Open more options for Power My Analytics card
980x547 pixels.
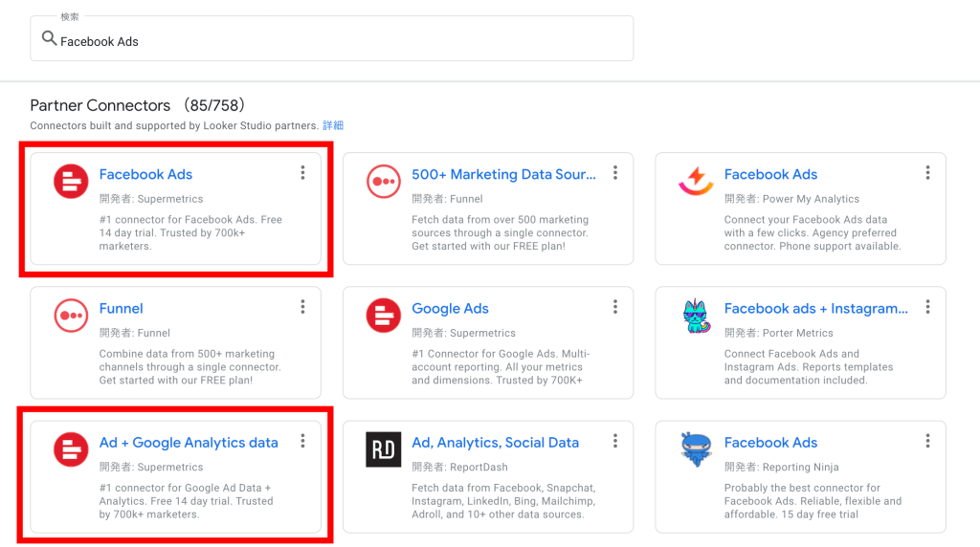click(x=927, y=173)
